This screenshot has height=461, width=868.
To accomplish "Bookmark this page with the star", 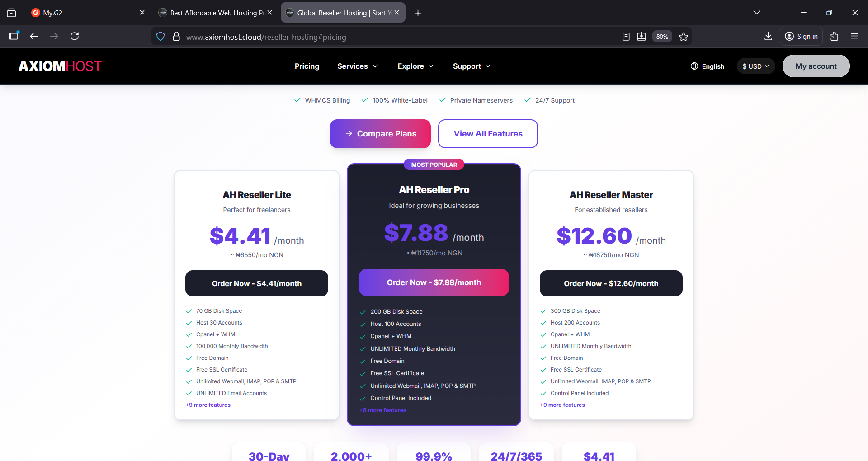I will (684, 37).
